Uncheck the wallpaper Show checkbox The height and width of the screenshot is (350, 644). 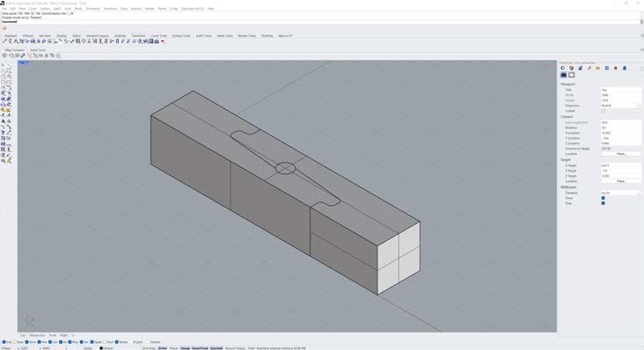603,198
